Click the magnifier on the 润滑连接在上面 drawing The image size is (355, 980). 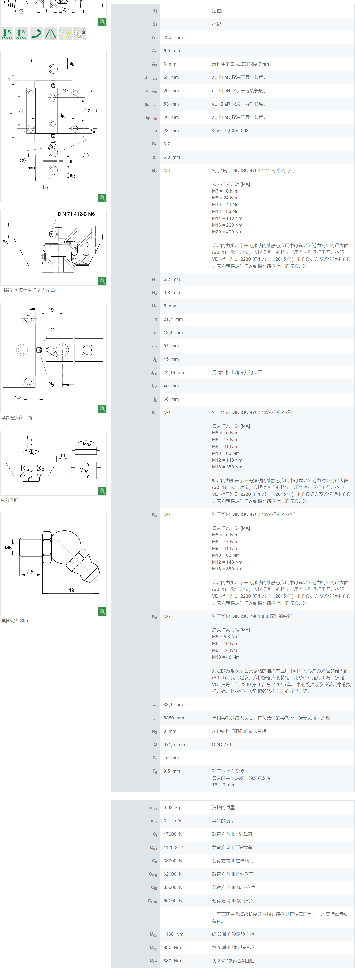point(102,409)
